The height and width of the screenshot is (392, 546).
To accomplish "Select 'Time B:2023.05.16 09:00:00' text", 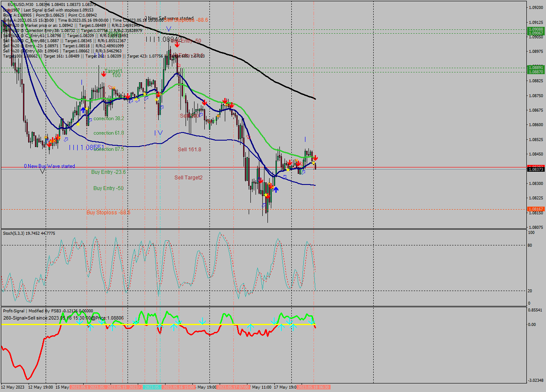I will coord(83,20).
